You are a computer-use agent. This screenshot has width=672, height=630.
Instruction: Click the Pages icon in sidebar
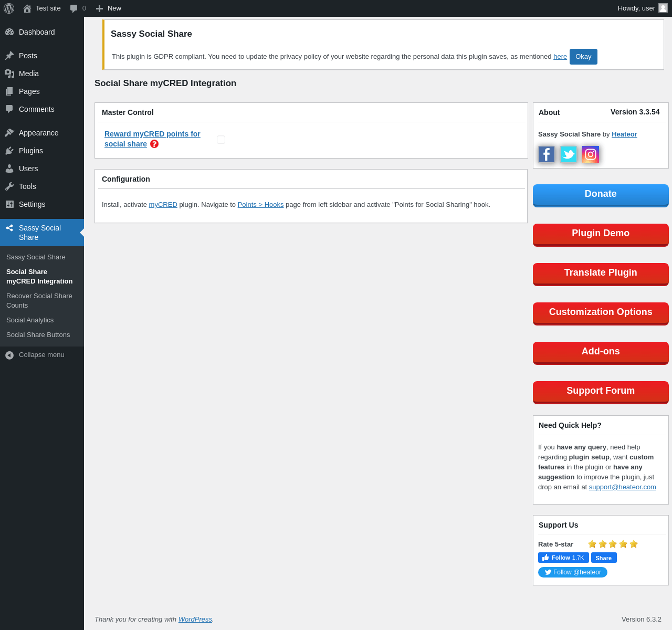(9, 91)
